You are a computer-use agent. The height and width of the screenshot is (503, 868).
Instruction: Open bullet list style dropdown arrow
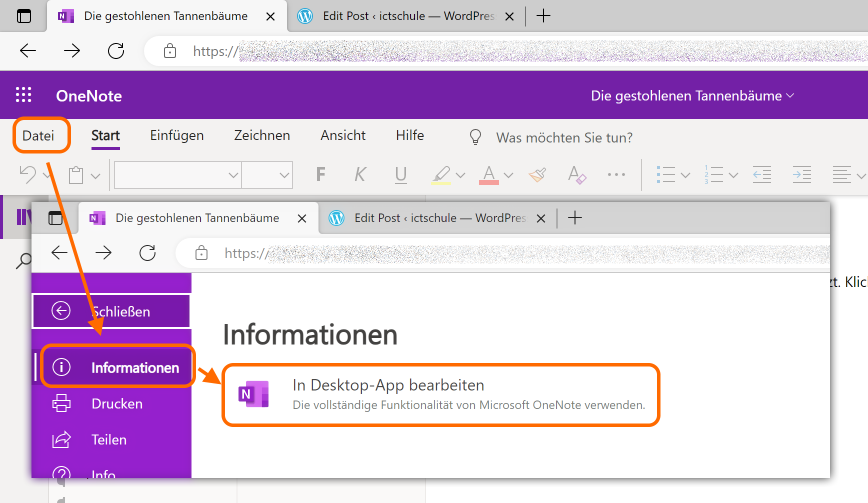click(685, 175)
